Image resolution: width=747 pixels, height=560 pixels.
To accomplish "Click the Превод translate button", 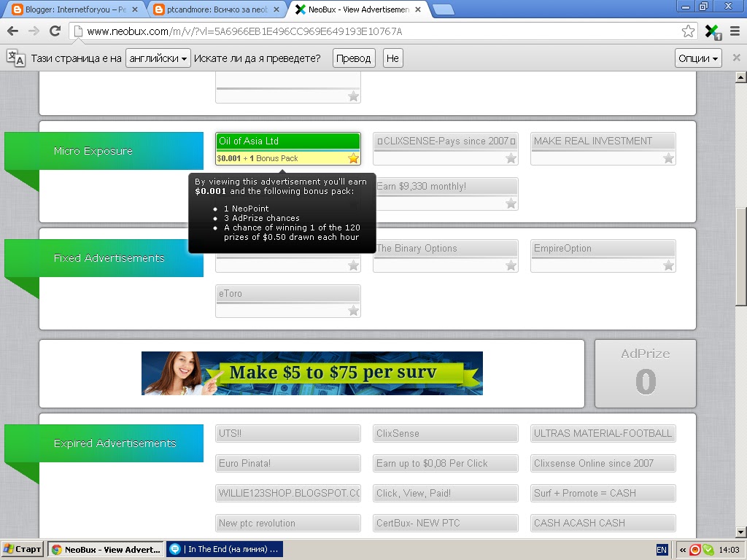I will click(354, 58).
